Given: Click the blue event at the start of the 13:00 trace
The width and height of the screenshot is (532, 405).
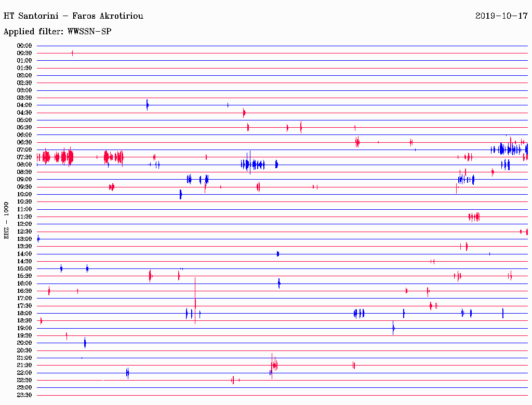Looking at the screenshot, I should (38, 239).
